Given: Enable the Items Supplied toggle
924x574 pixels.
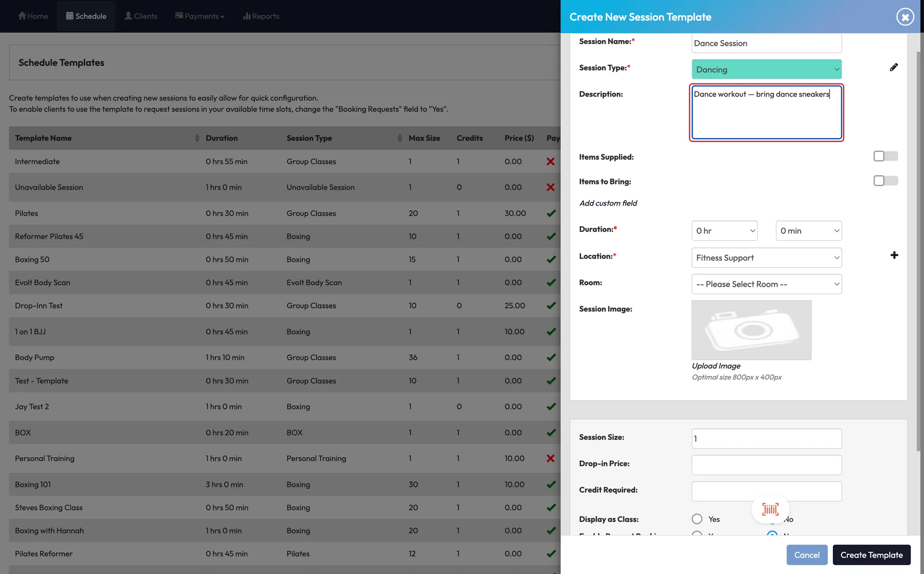Looking at the screenshot, I should [885, 156].
